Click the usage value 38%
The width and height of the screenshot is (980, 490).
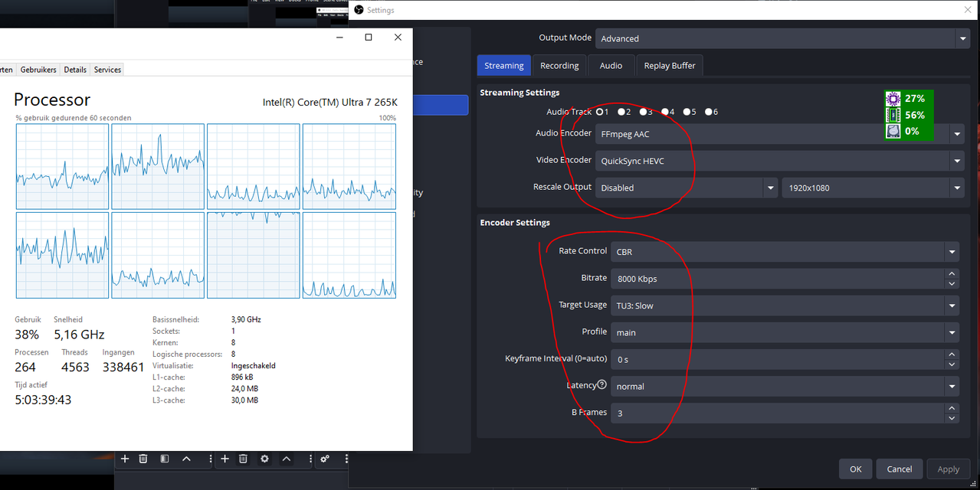coord(27,335)
